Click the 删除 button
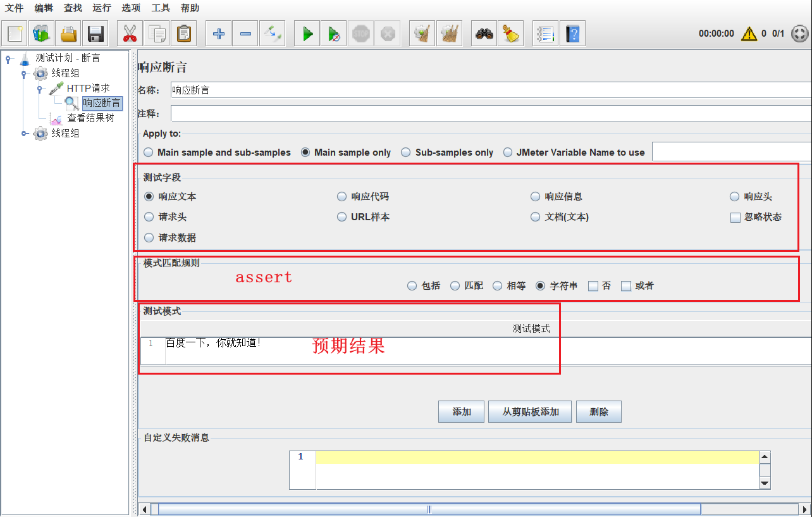The width and height of the screenshot is (812, 517). (599, 412)
